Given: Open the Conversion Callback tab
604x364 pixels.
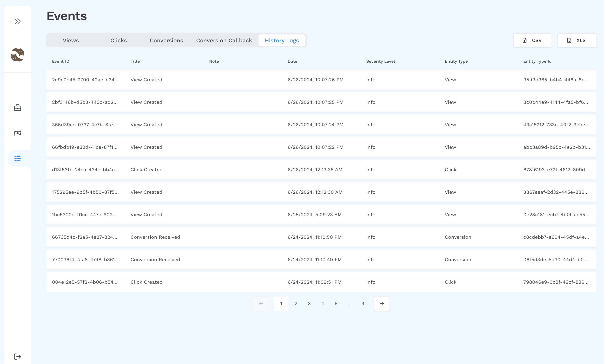Looking at the screenshot, I should (224, 40).
